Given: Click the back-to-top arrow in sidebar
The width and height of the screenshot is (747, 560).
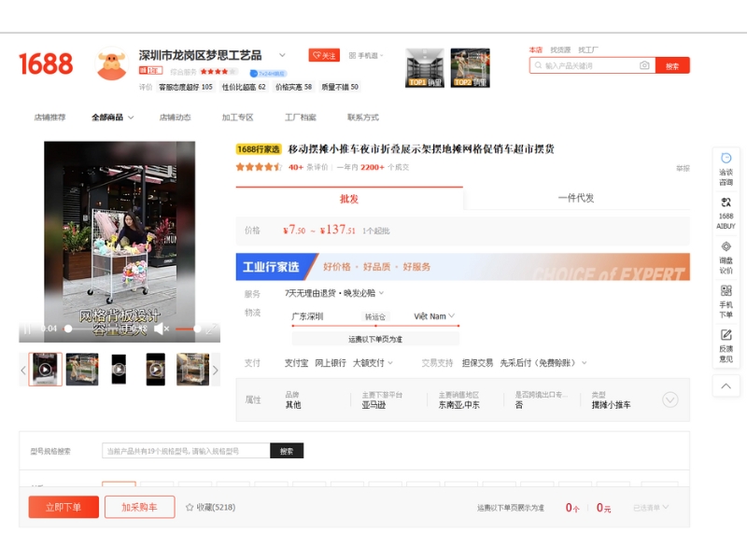Looking at the screenshot, I should click(x=726, y=385).
